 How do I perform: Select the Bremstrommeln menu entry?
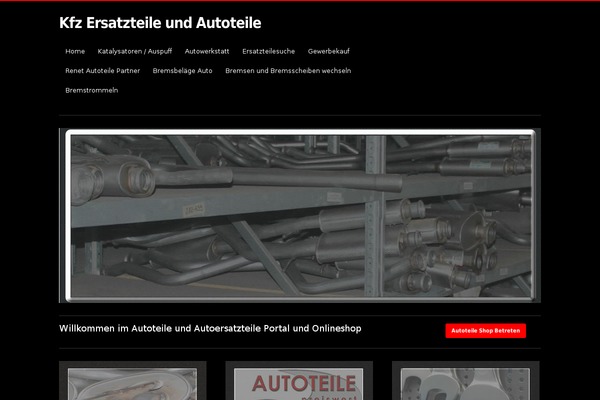[x=91, y=90]
